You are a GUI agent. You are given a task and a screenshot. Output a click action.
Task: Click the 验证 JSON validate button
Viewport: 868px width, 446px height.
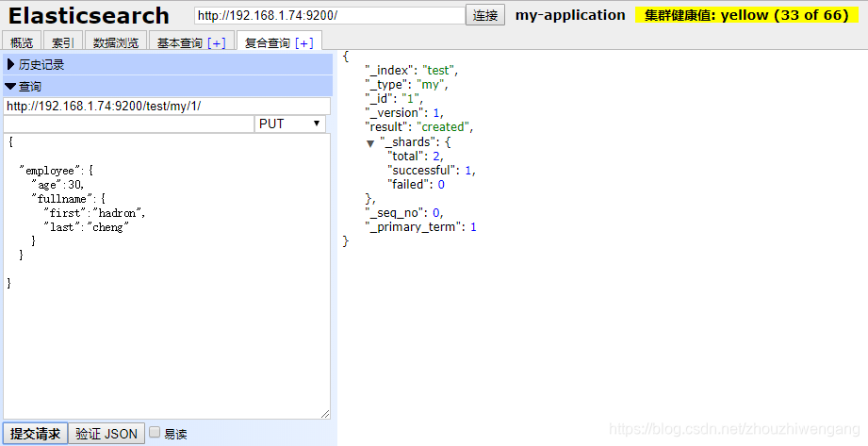106,433
